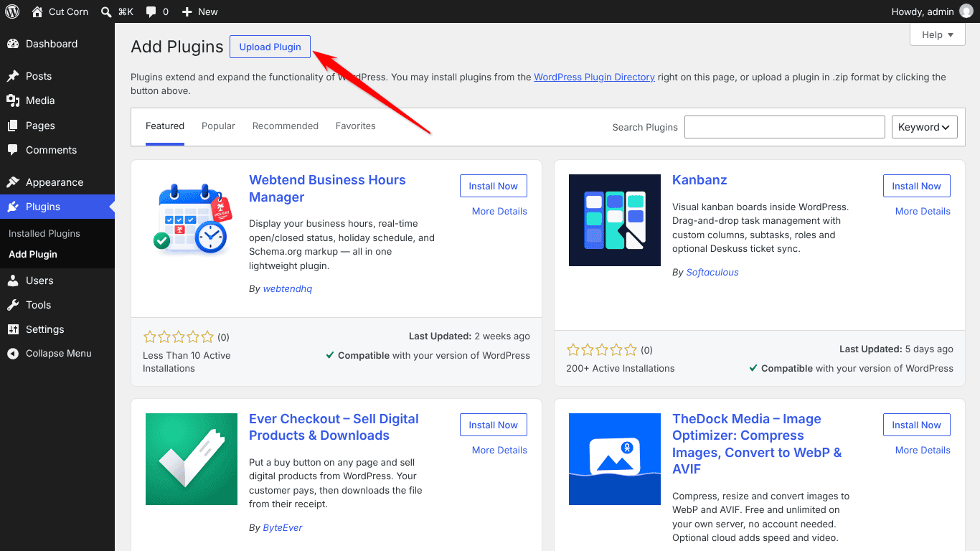Viewport: 980px width, 551px height.
Task: Click the Media sidebar icon
Action: pos(13,100)
